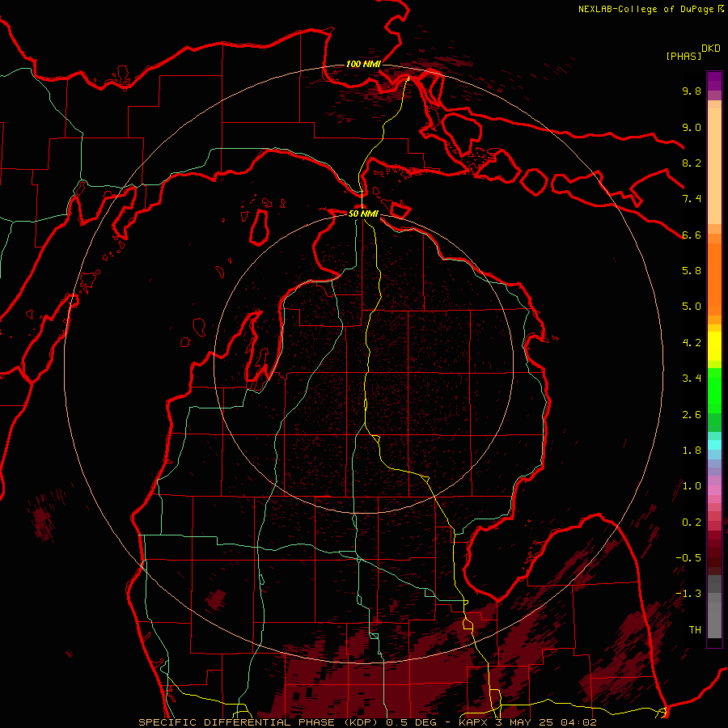
Task: Click the [PHAS] legend unit label
Action: pos(684,57)
